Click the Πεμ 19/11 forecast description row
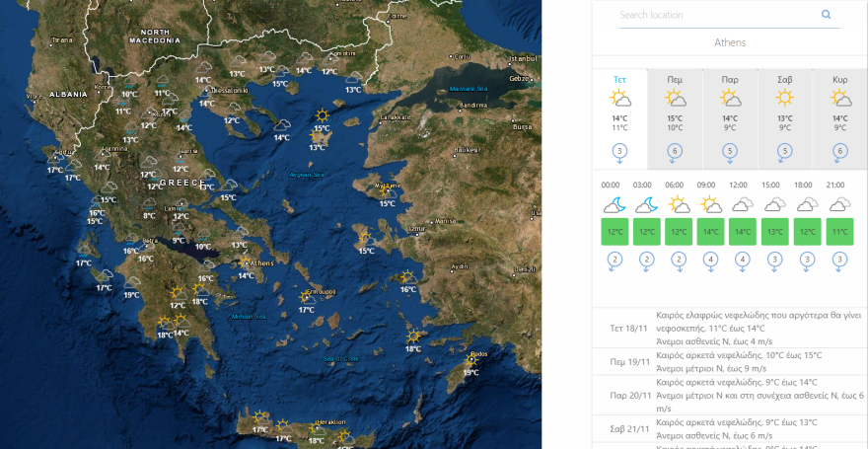868x449 pixels. (730, 362)
